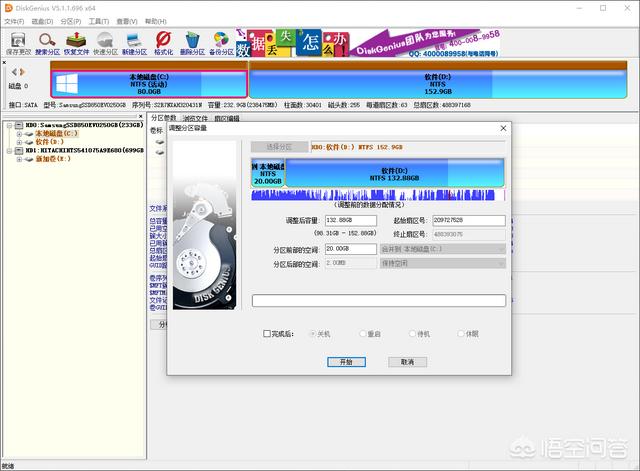Viewport: 640px width, 471px height.
Task: Open the 工具(T) menu
Action: click(x=98, y=20)
